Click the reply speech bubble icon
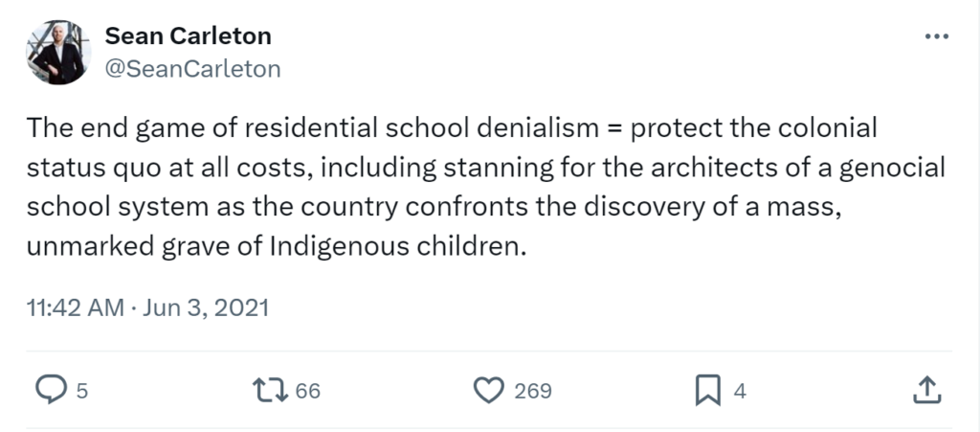The width and height of the screenshot is (980, 432). pos(49,390)
